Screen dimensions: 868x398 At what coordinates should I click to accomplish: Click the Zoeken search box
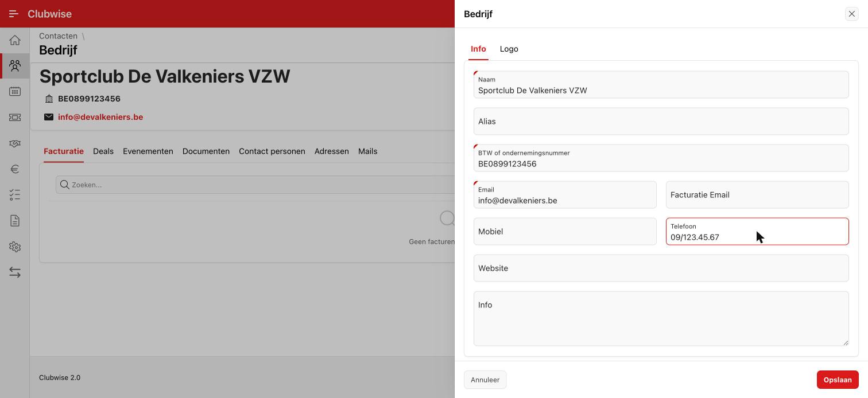coord(255,185)
